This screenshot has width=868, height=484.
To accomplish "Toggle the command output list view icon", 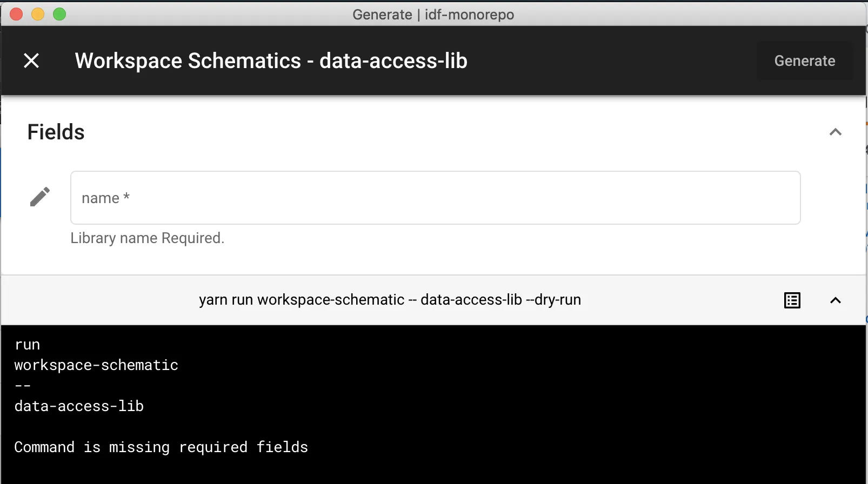I will coord(792,300).
